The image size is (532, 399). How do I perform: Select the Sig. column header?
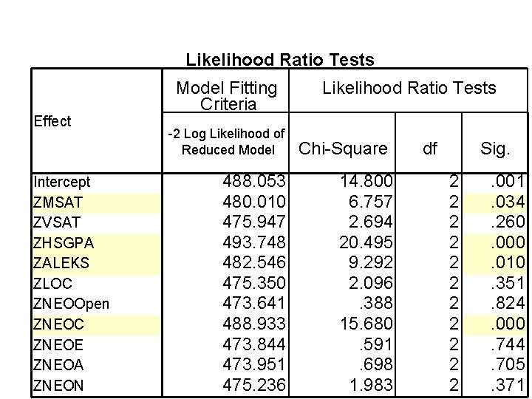tap(495, 149)
